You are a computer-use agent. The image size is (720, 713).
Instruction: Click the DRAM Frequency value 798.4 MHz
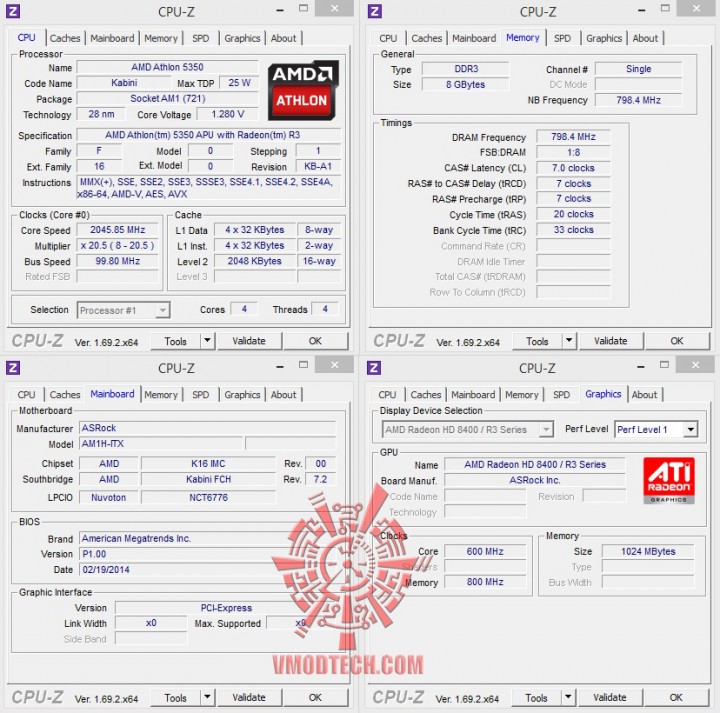[573, 136]
